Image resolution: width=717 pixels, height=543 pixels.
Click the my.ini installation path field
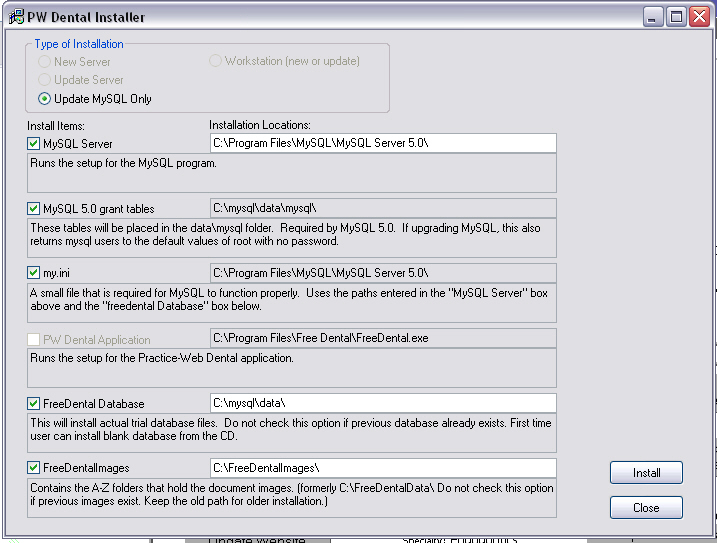click(382, 273)
